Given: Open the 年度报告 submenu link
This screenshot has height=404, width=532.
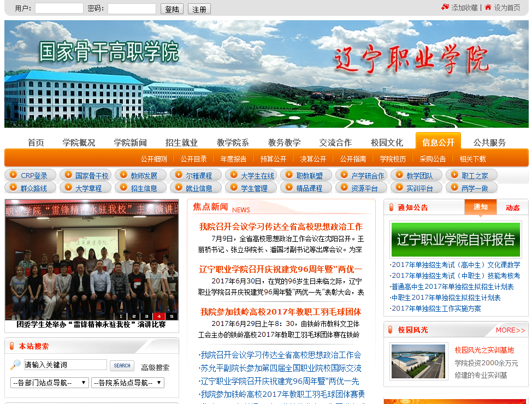Looking at the screenshot, I should [233, 159].
